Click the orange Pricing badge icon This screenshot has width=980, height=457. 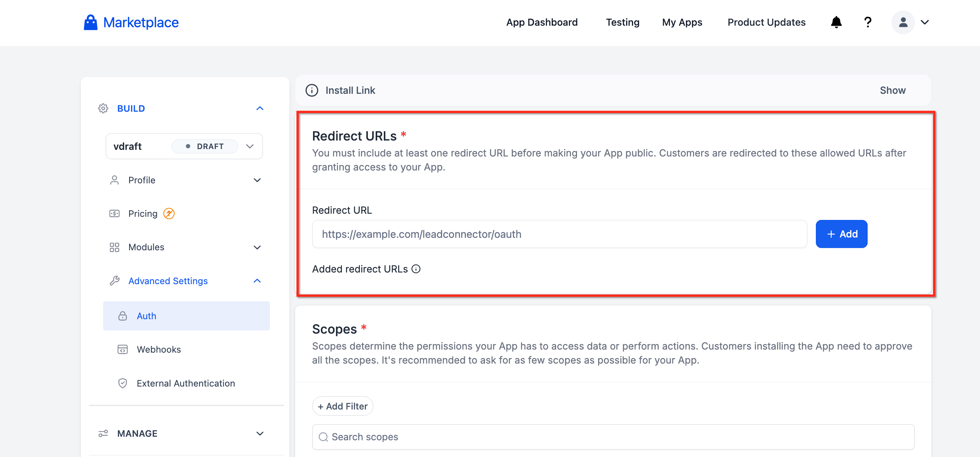169,213
